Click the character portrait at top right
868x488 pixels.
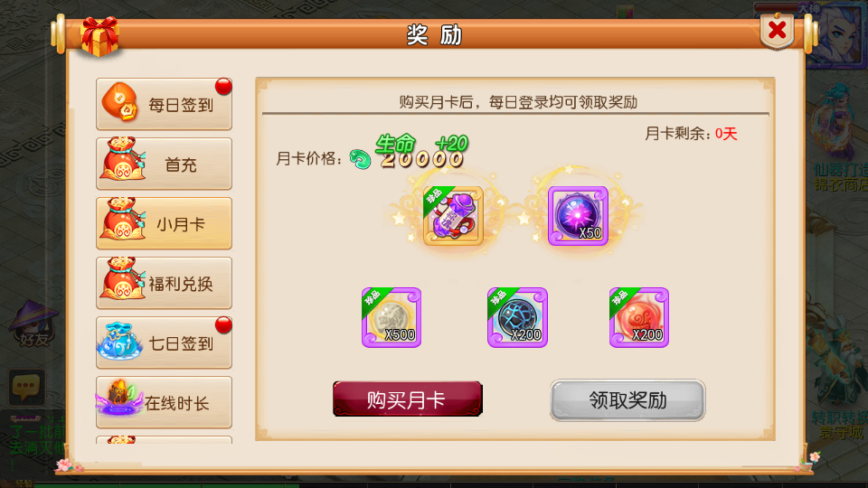pyautogui.click(x=835, y=36)
